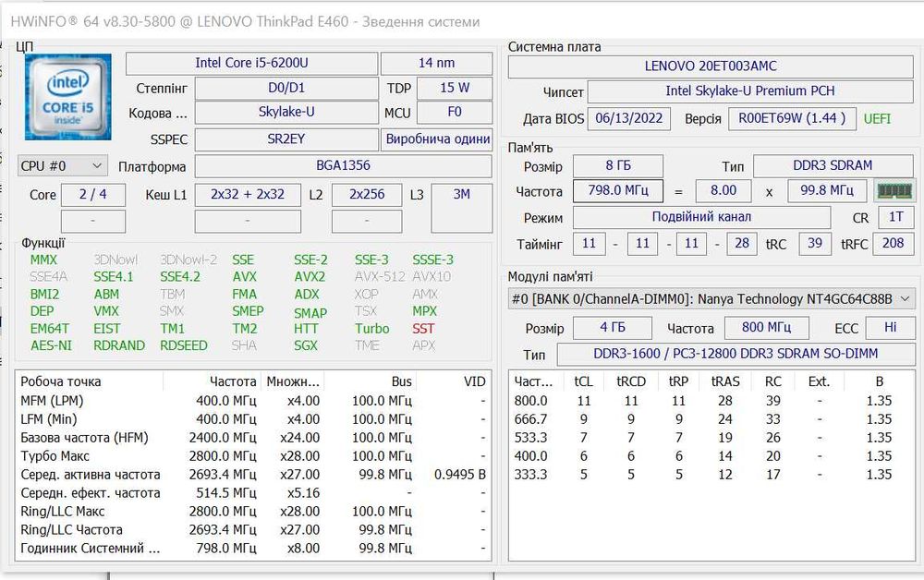Click the 'Множн...' column header
This screenshot has height=580, width=924.
click(x=293, y=381)
